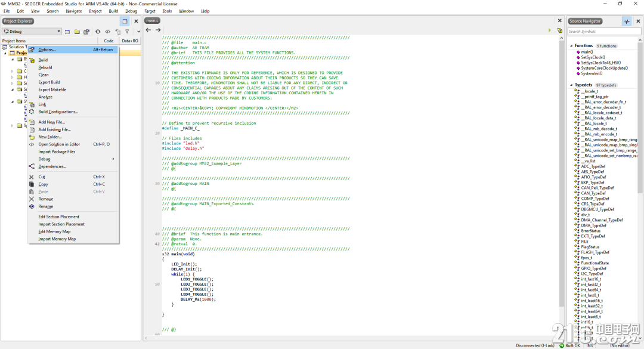
Task: Select Import Memory Map
Action: [x=57, y=239]
